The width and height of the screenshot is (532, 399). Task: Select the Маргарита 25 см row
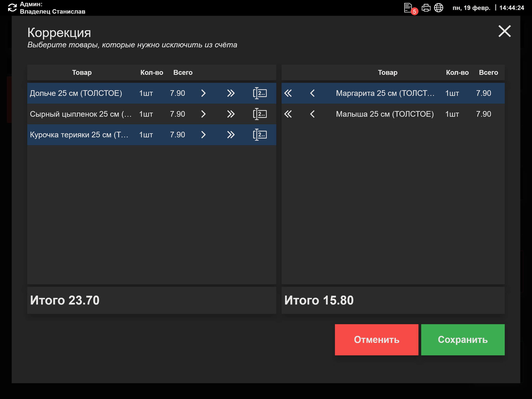point(393,93)
